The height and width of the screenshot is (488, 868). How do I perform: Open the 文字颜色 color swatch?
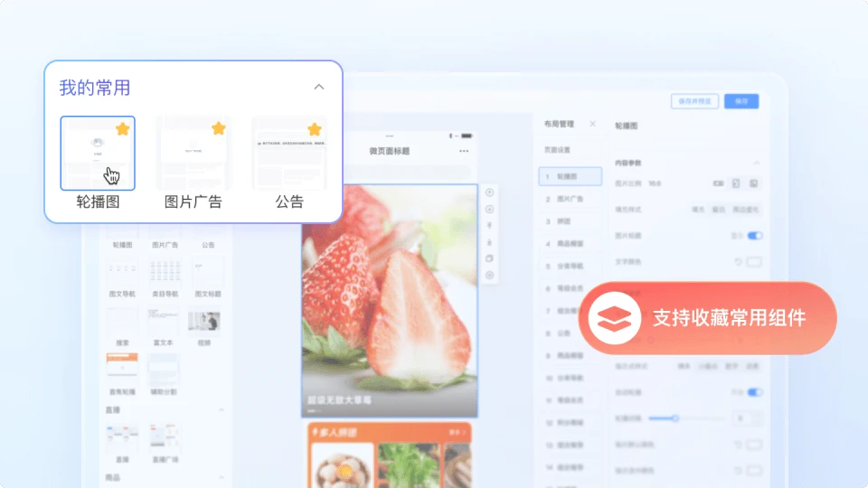point(754,262)
